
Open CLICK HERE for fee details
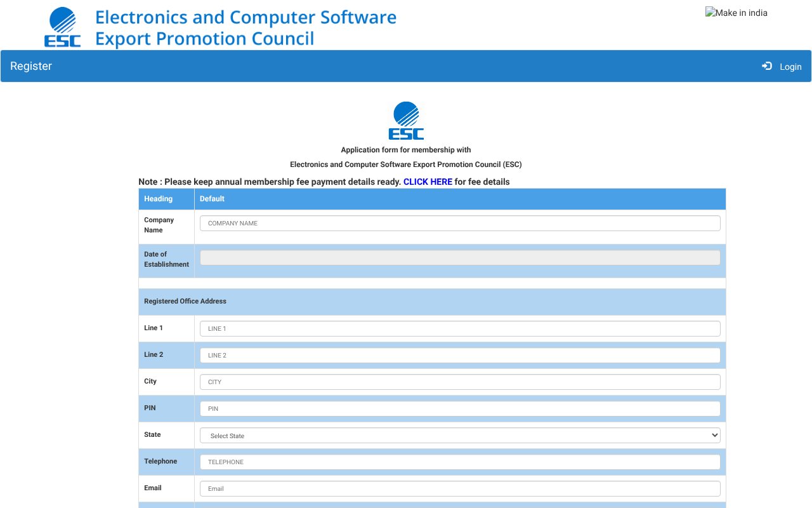pos(428,182)
